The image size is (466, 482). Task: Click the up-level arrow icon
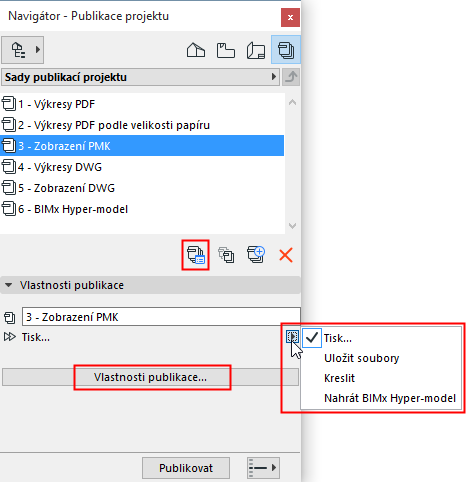291,77
